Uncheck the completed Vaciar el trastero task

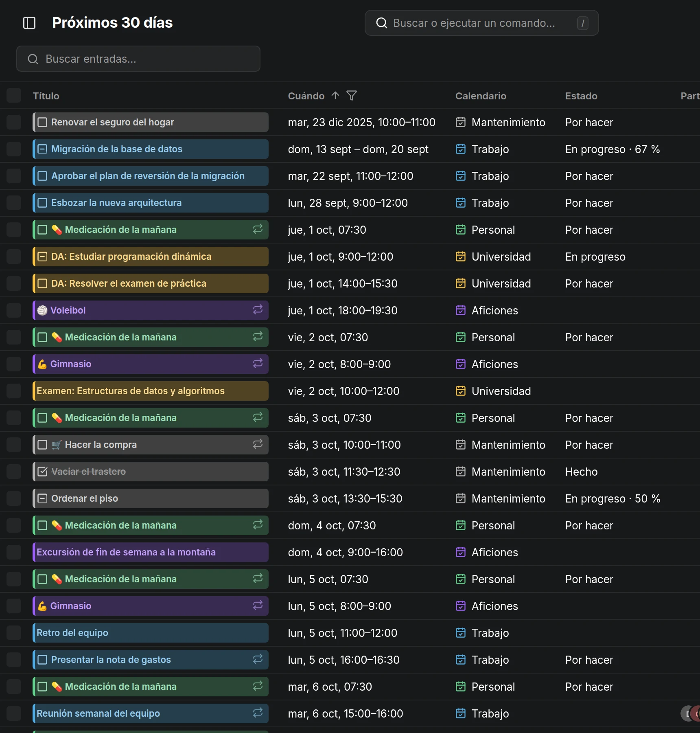pyautogui.click(x=42, y=472)
